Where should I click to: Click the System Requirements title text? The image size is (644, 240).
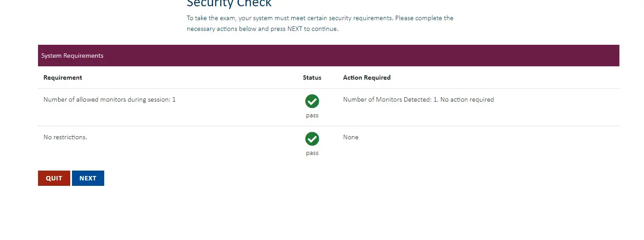(x=72, y=56)
